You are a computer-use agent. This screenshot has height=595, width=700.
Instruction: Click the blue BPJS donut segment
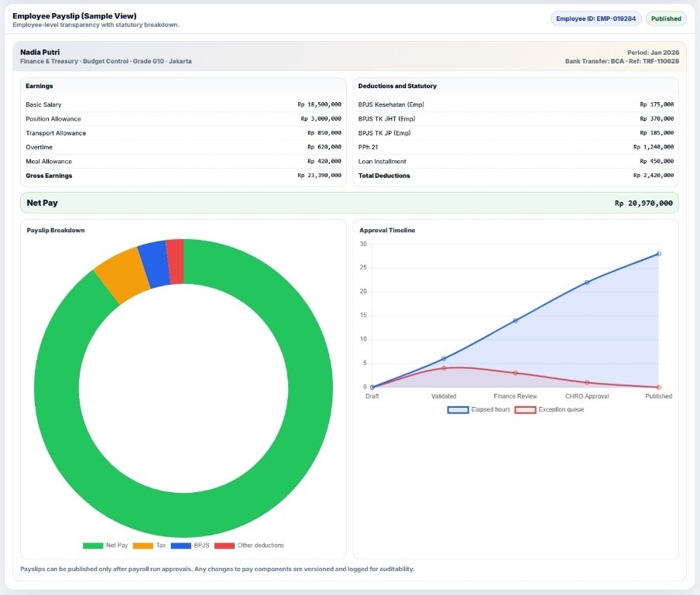click(154, 264)
